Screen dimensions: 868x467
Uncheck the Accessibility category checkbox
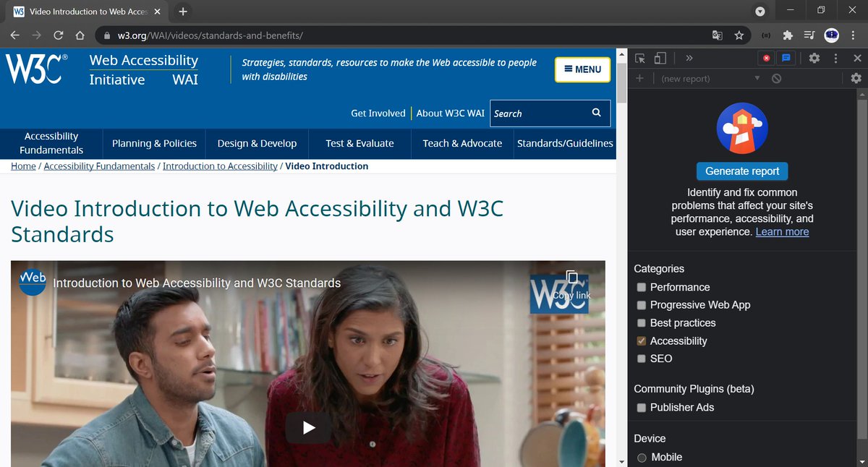(642, 341)
